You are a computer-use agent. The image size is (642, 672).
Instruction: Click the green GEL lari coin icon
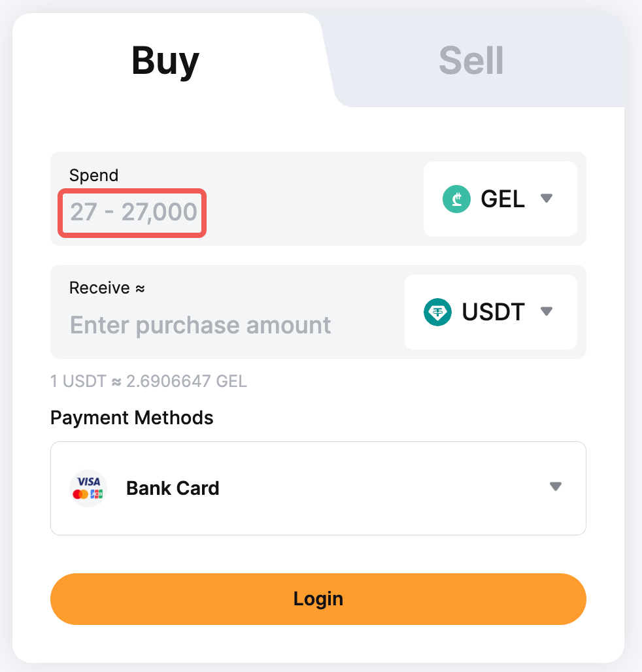click(x=456, y=199)
